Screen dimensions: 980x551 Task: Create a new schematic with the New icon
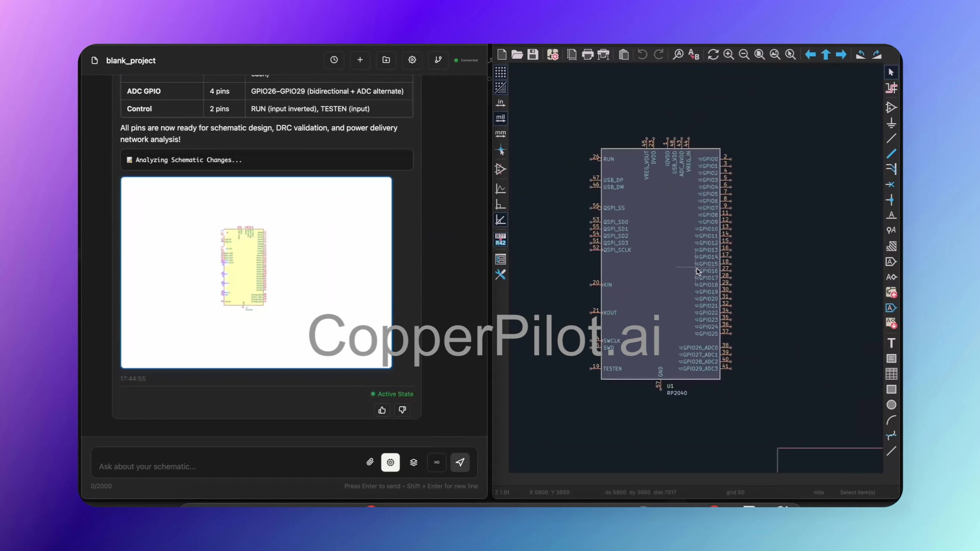502,54
